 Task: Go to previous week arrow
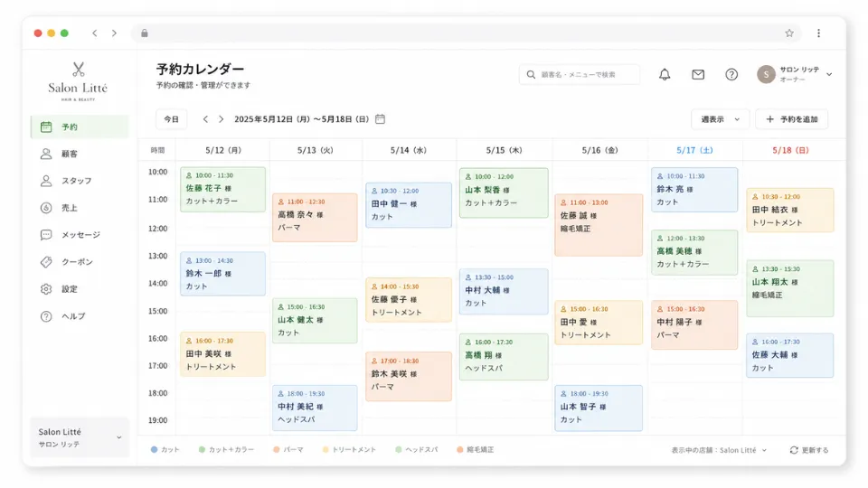(205, 119)
